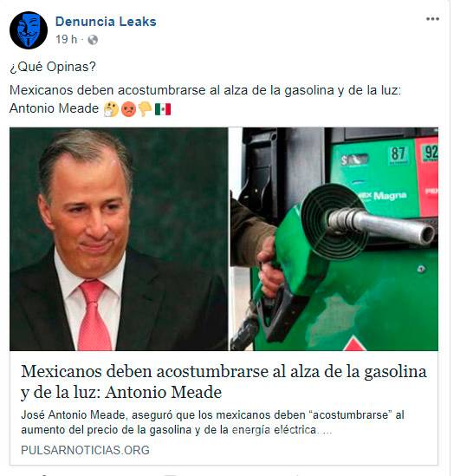The width and height of the screenshot is (460, 476).
Task: Click the Mexican flag emoji
Action: (x=163, y=109)
